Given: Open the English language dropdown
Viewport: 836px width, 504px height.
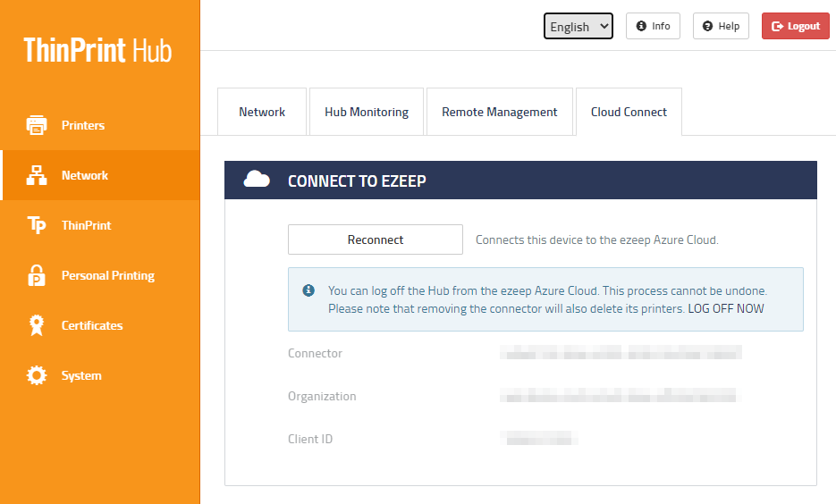Looking at the screenshot, I should click(x=578, y=26).
